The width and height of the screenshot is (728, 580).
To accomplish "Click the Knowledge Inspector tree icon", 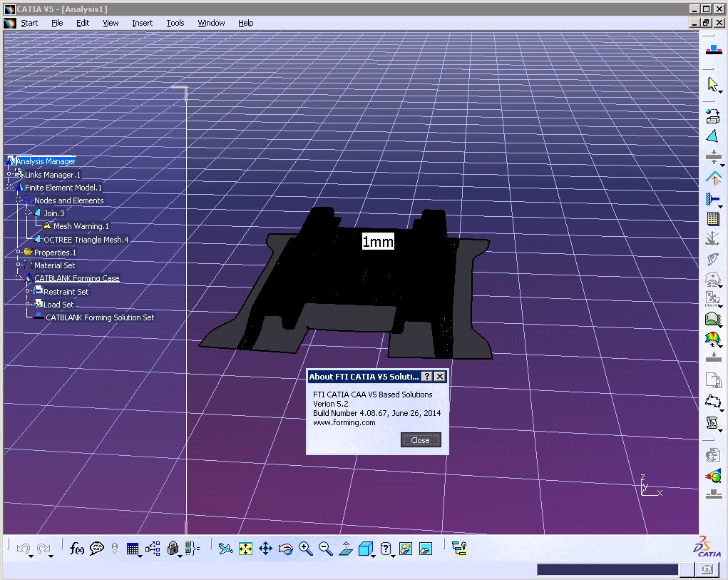I will (x=153, y=549).
